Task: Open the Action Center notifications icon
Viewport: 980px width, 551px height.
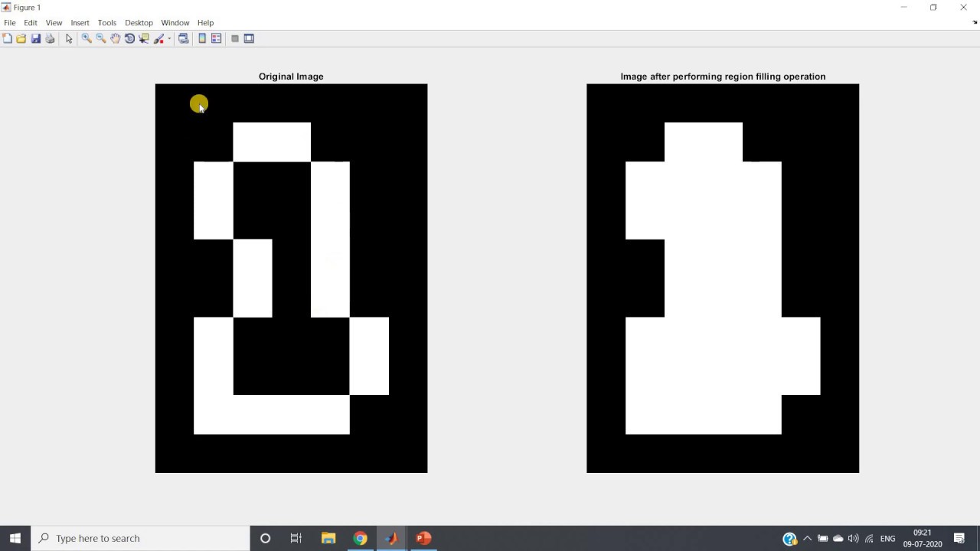Action: coord(959,539)
